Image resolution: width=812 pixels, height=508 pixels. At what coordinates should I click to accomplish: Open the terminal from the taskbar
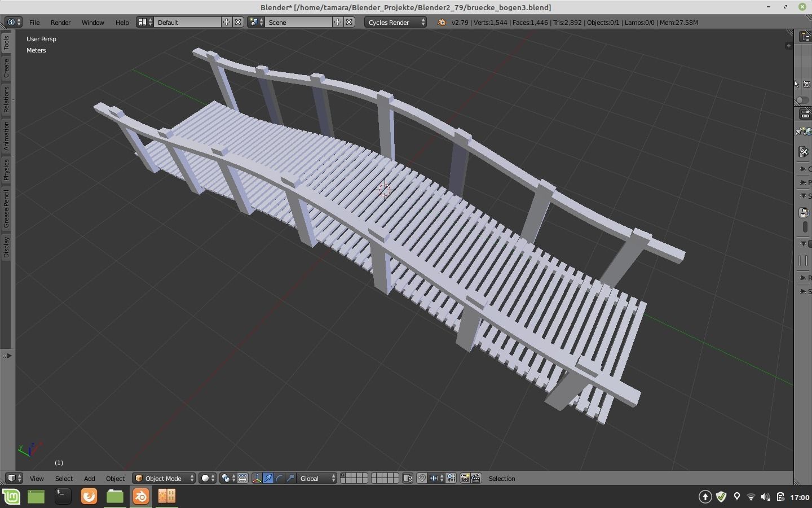coord(63,496)
